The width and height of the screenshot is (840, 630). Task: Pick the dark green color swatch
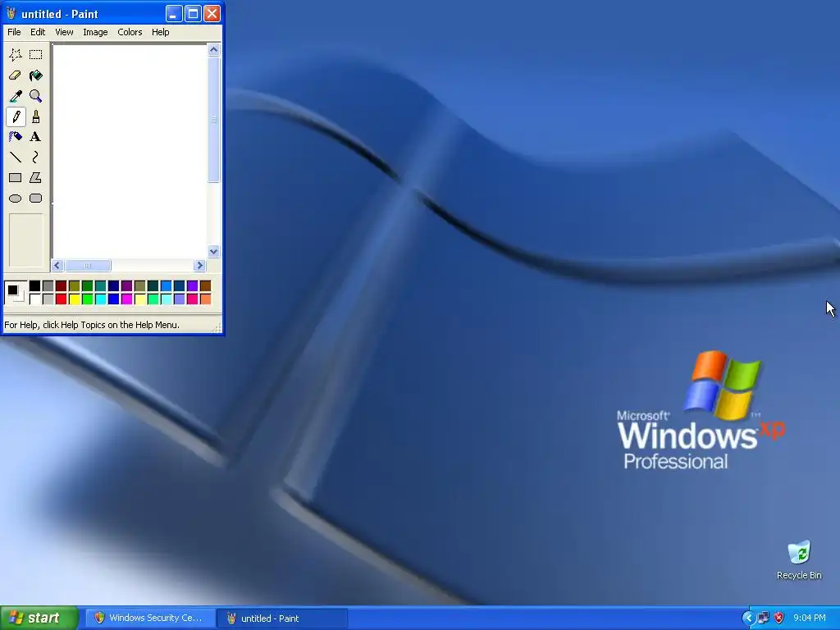coord(87,286)
